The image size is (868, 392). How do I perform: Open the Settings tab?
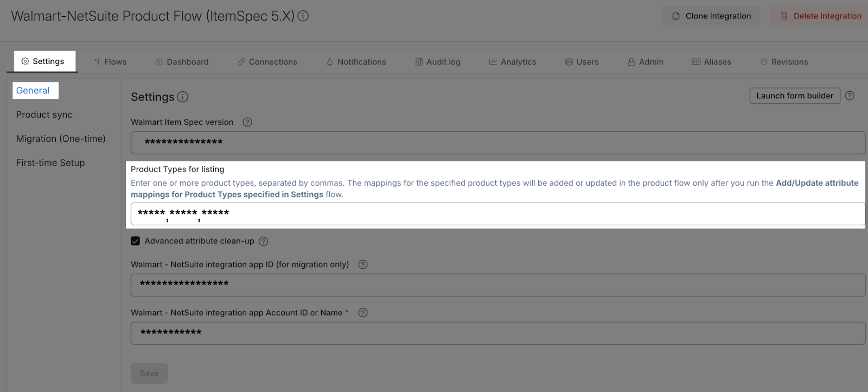[42, 61]
